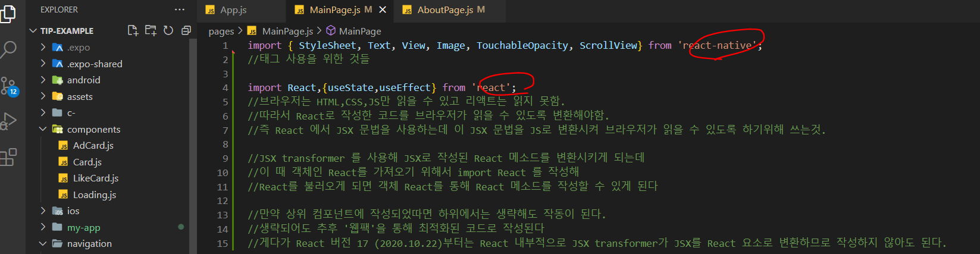
Task: Open Loading.js file in Explorer
Action: [x=94, y=195]
